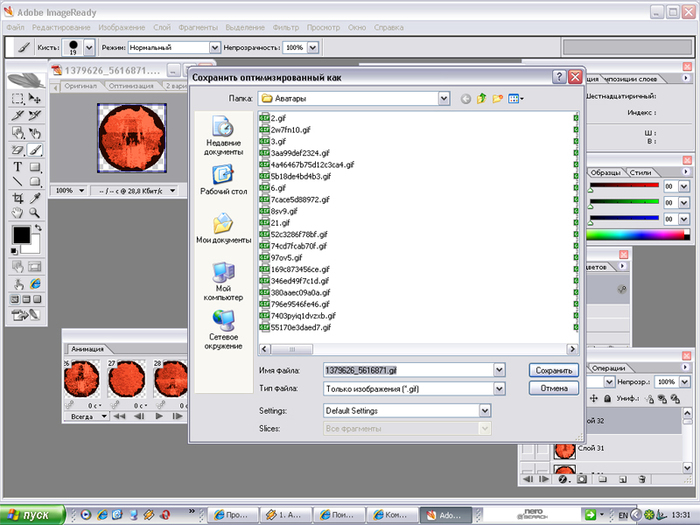Delete layer trash icon in Layers panel
Screen dimensions: 700x525
(642, 479)
